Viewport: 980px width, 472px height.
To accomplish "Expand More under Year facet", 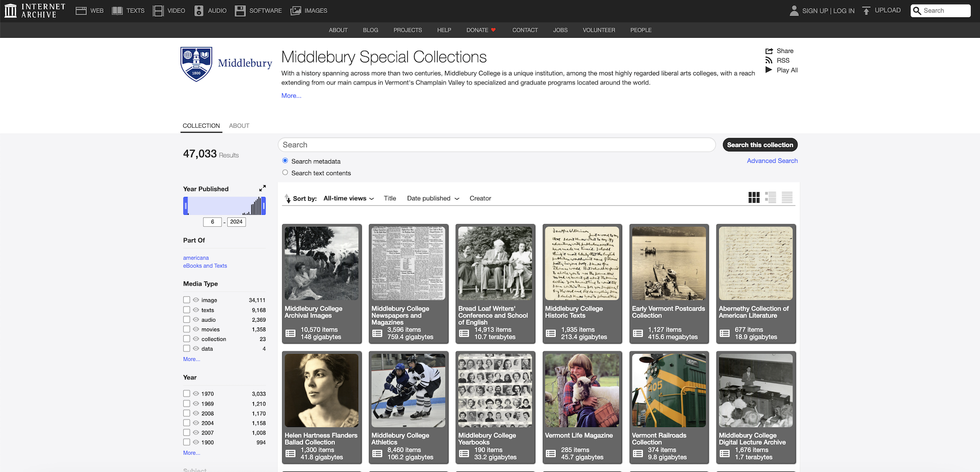I will (192, 453).
